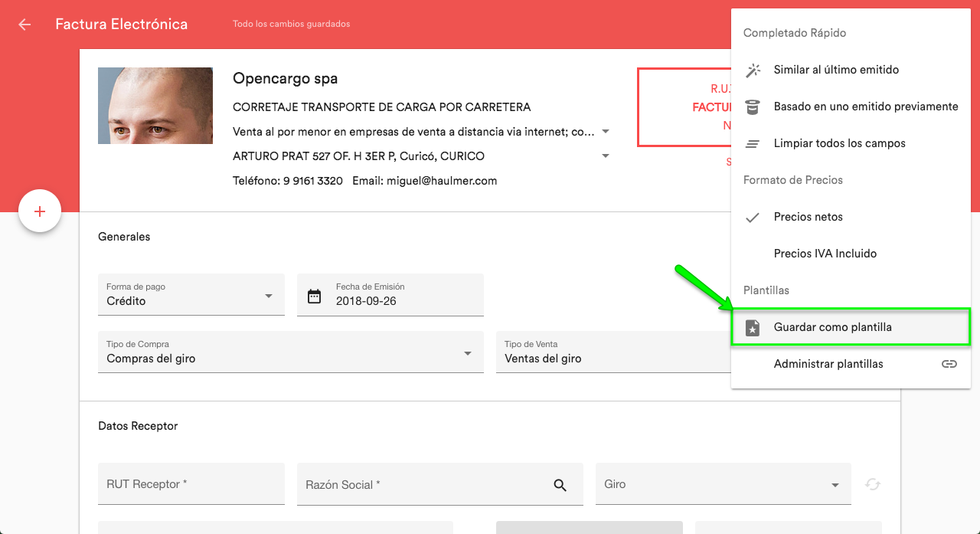
Task: Click the back arrow in header
Action: 24,25
